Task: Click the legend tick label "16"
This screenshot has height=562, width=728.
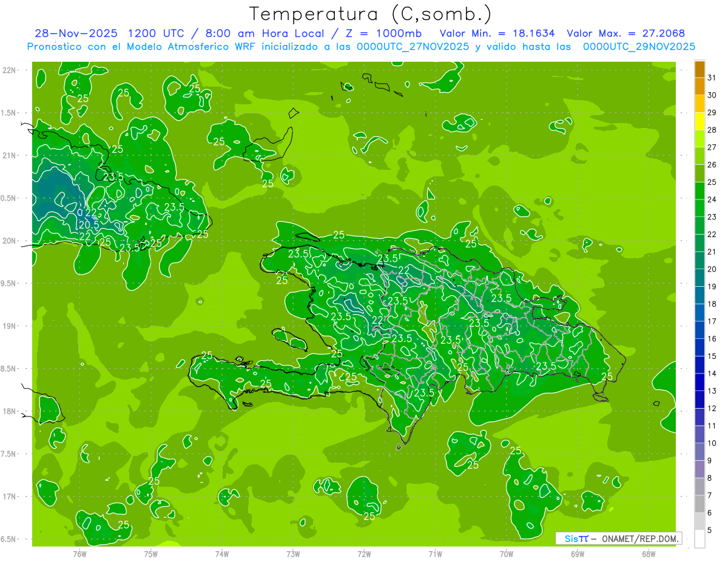Action: click(x=712, y=339)
